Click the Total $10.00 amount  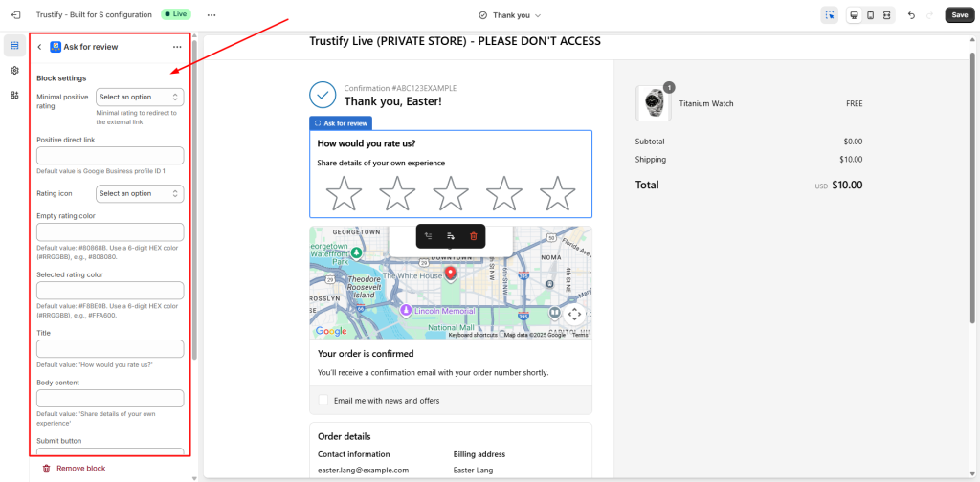tap(847, 185)
